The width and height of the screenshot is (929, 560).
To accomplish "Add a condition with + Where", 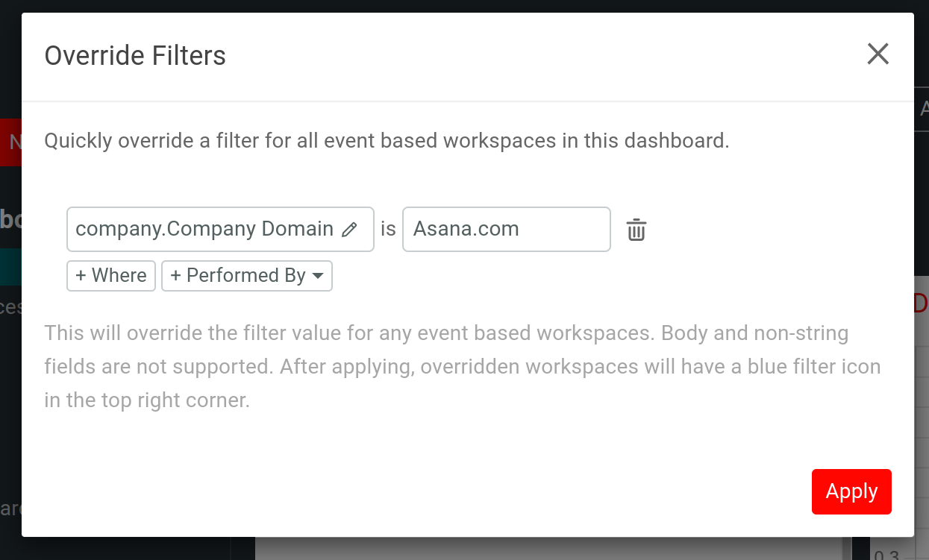I will [111, 275].
